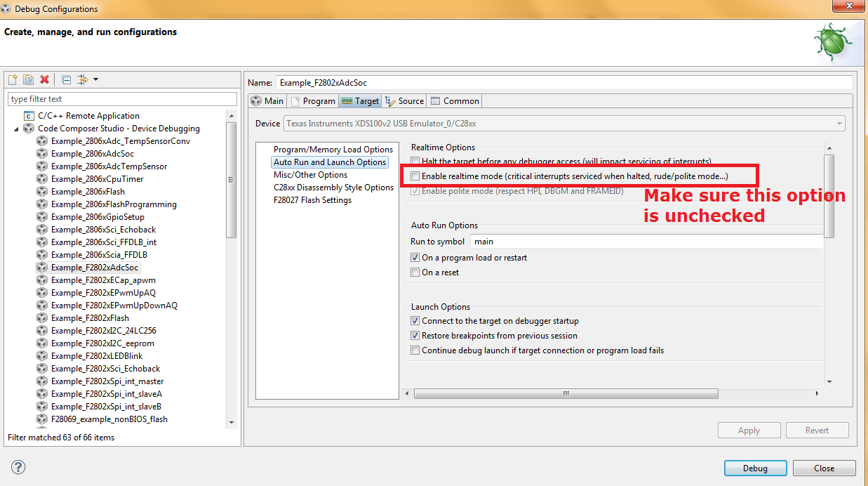868x486 pixels.
Task: Select Example_F2802xEPwmUpDownAQ configuration
Action: tap(114, 306)
